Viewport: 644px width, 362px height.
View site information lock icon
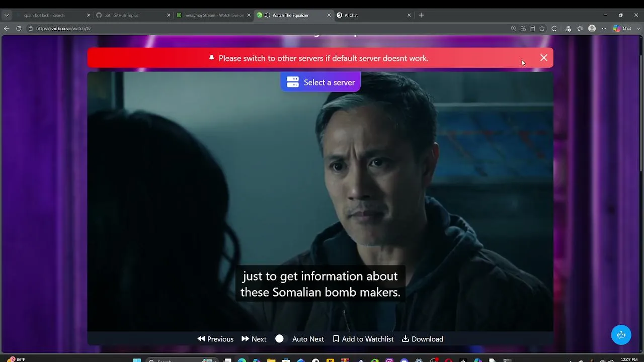tap(31, 29)
